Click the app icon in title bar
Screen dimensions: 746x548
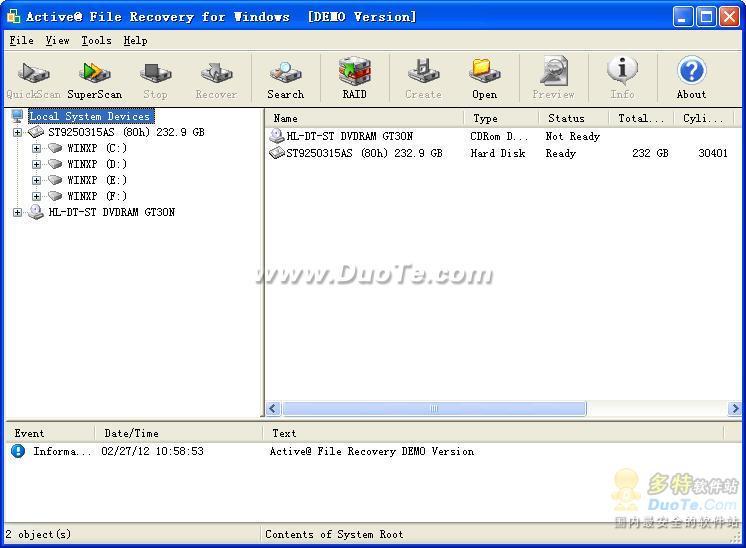click(14, 17)
